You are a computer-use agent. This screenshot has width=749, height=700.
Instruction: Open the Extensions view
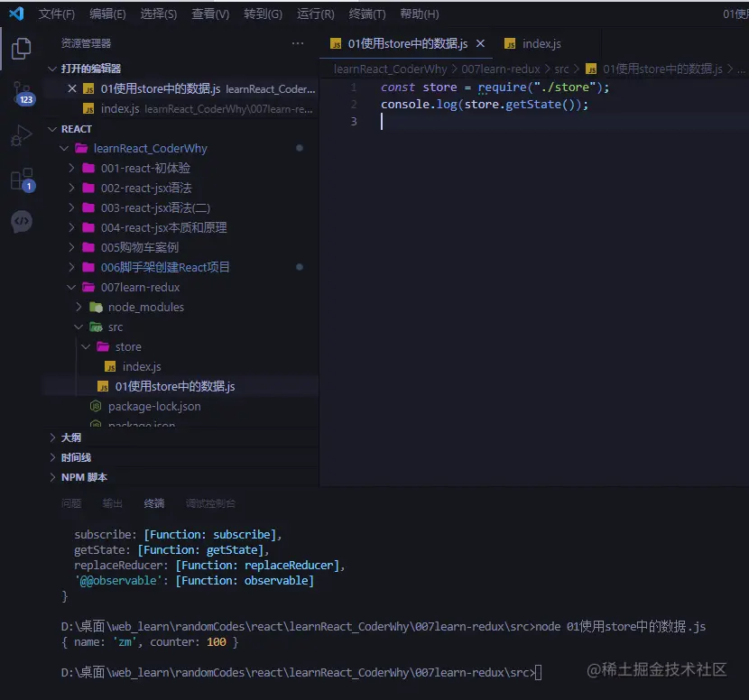click(22, 180)
